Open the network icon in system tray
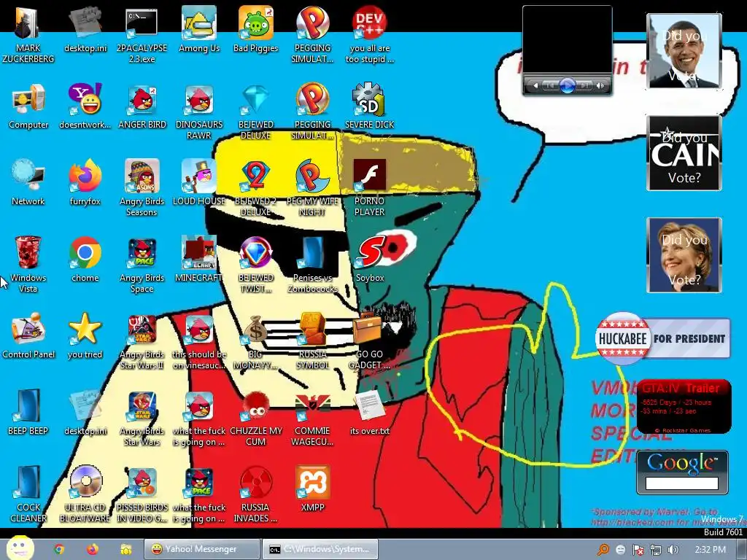The width and height of the screenshot is (747, 560). (656, 550)
